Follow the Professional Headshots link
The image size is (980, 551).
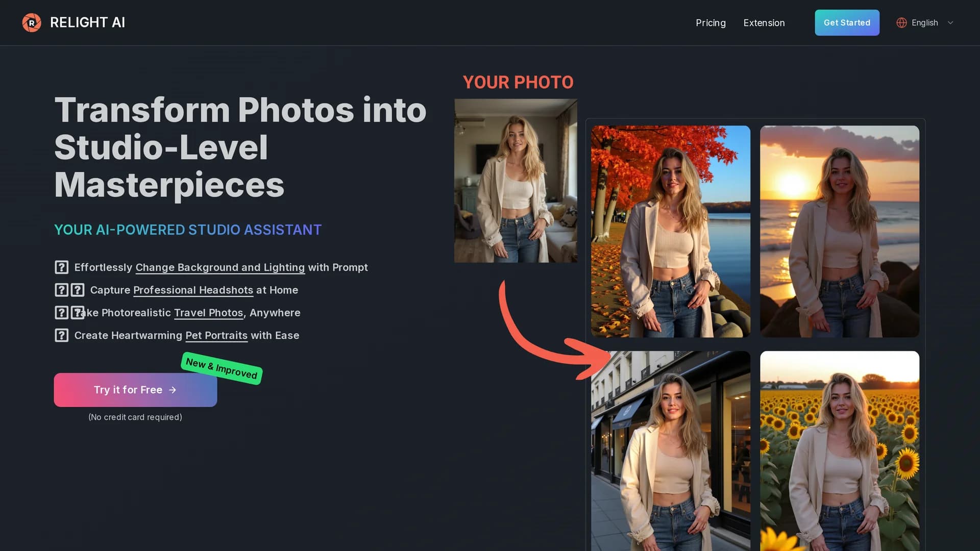pos(193,290)
